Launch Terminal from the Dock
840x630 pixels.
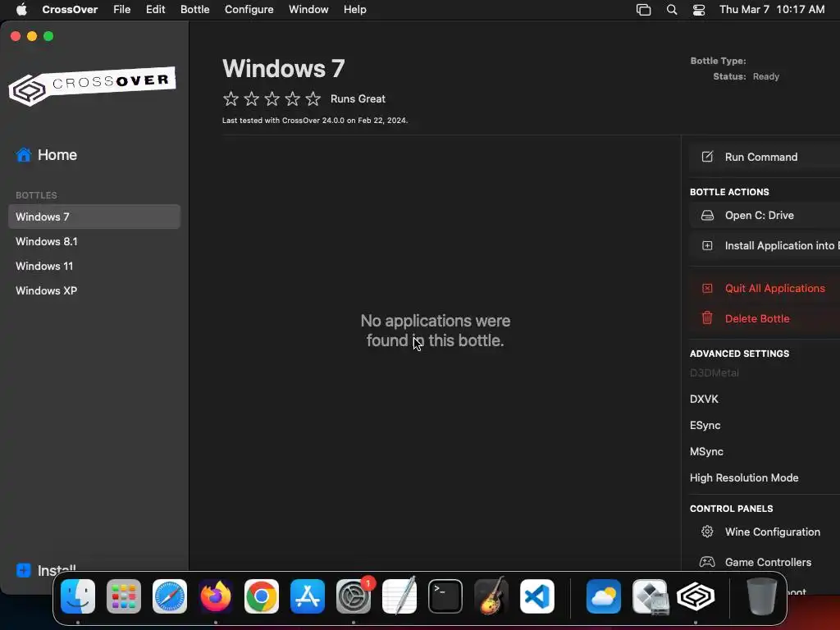(445, 596)
